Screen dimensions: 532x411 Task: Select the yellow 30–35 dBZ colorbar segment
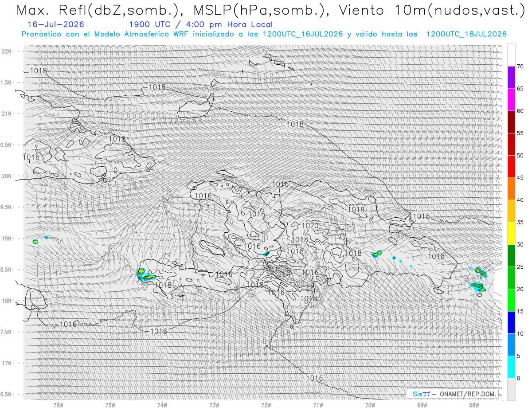tap(511, 233)
